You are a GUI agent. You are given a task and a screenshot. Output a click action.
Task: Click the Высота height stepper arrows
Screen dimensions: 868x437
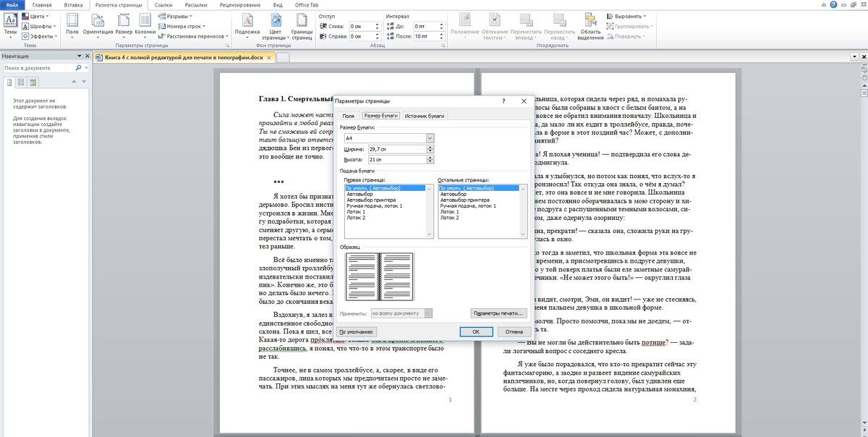tap(430, 159)
